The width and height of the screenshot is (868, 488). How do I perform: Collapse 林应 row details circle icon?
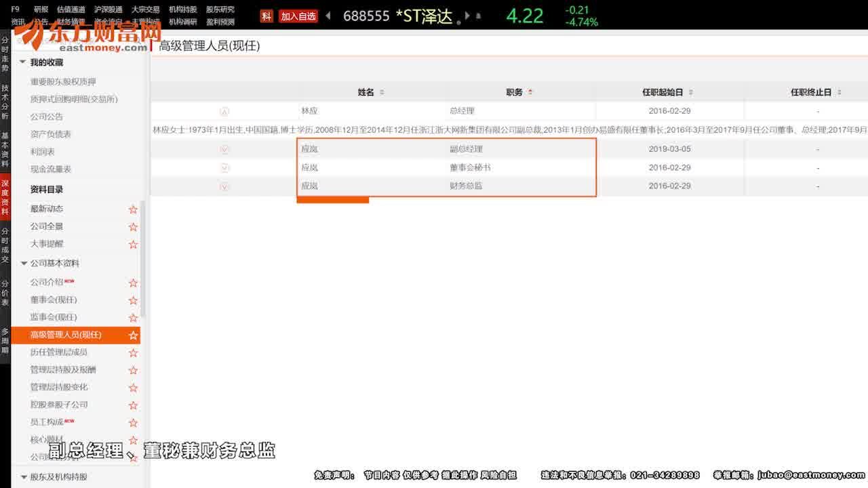(x=225, y=112)
